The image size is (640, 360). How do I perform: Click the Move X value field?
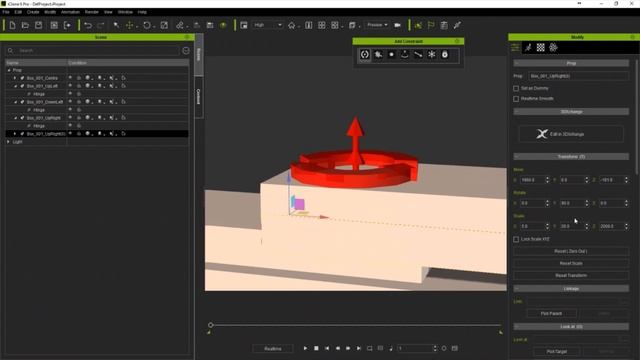coord(532,180)
